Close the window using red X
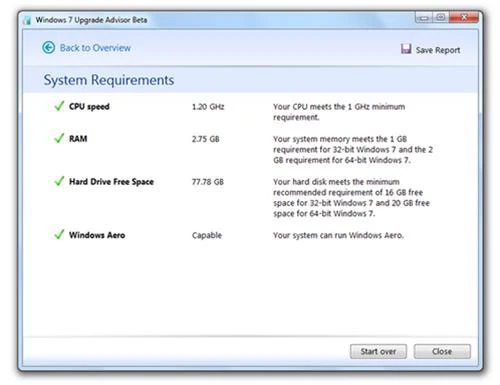This screenshot has width=500, height=385. pyautogui.click(x=464, y=17)
